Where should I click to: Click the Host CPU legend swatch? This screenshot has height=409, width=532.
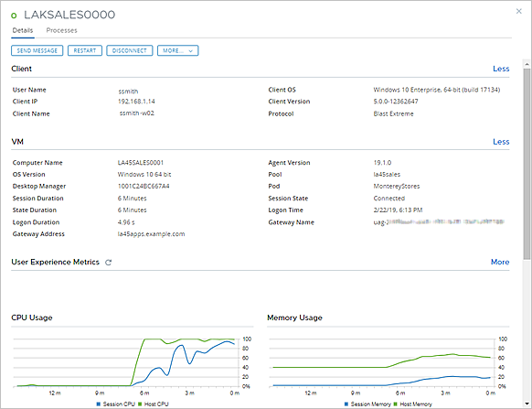pyautogui.click(x=140, y=404)
